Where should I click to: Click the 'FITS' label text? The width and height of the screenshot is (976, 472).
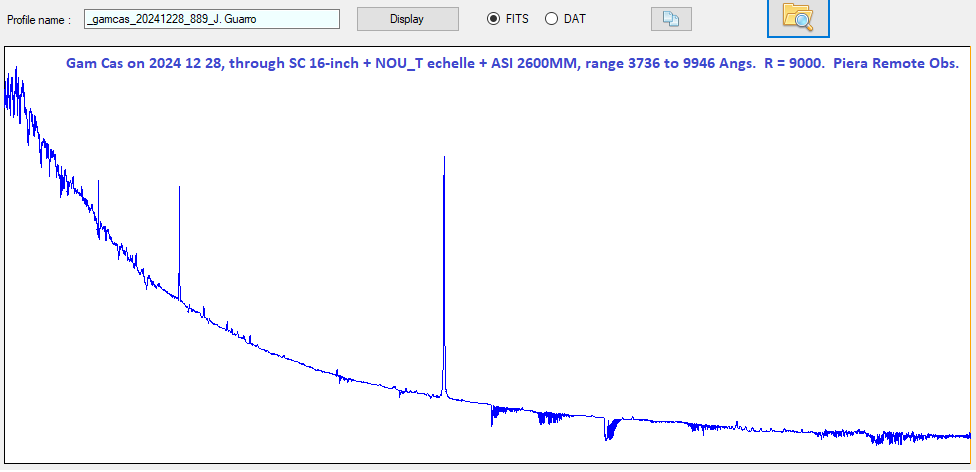click(x=517, y=19)
